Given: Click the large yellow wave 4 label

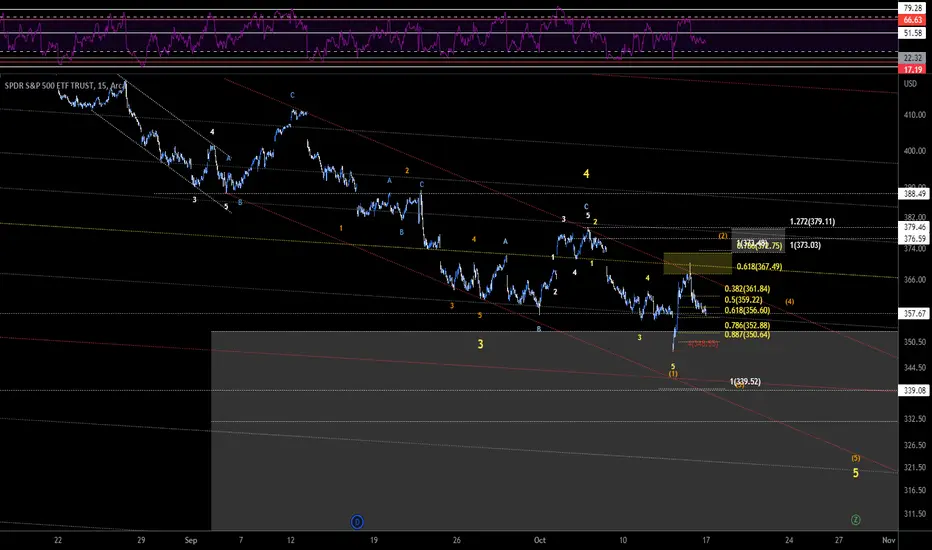Looking at the screenshot, I should pyautogui.click(x=586, y=174).
